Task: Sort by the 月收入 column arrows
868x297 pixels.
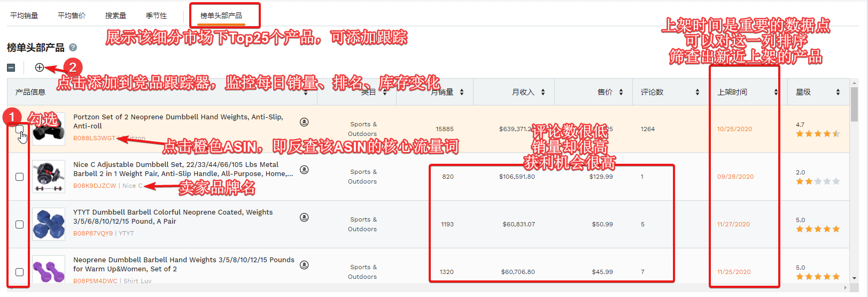Action: click(x=543, y=92)
